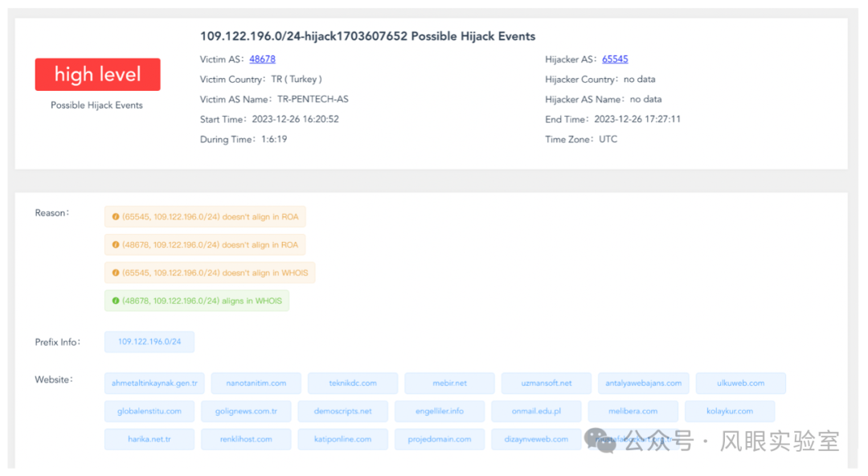Click the green check icon for WHOIS alignment
868x476 pixels.
pos(116,302)
